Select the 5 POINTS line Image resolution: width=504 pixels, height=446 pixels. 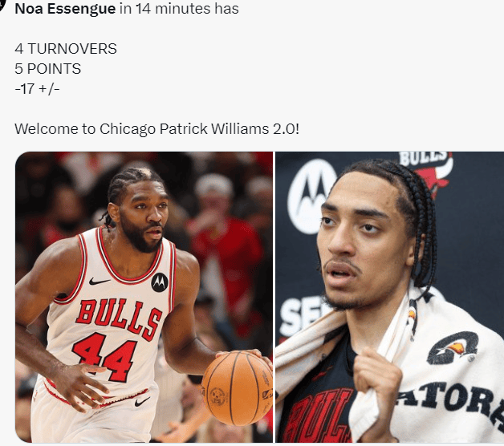coord(47,69)
